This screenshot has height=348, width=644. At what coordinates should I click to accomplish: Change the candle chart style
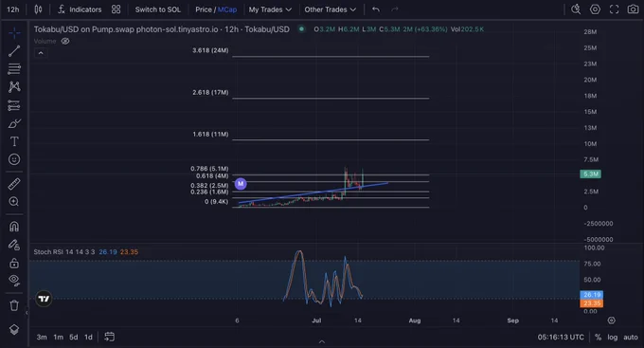point(38,9)
